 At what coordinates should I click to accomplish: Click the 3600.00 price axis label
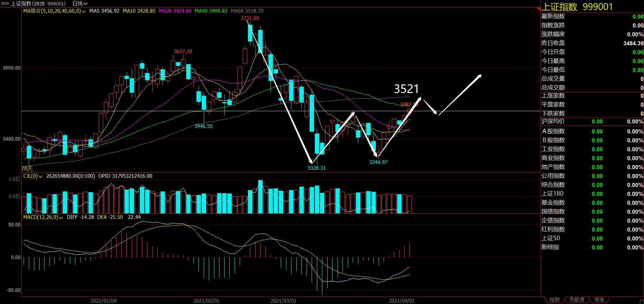click(x=12, y=68)
